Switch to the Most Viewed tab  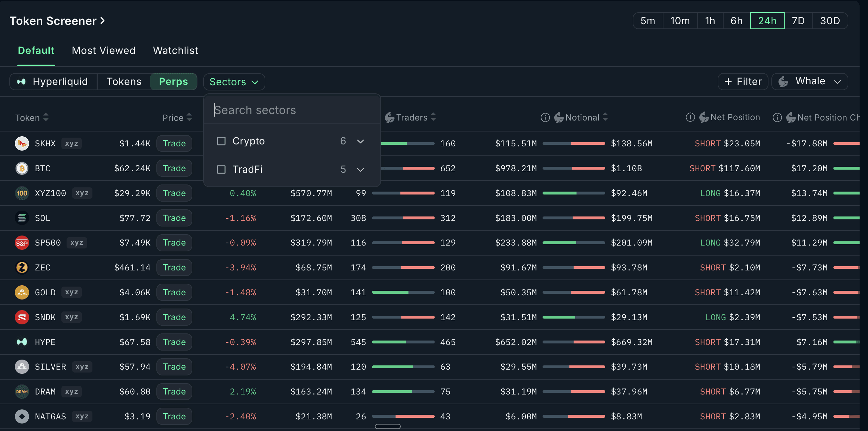click(x=104, y=50)
